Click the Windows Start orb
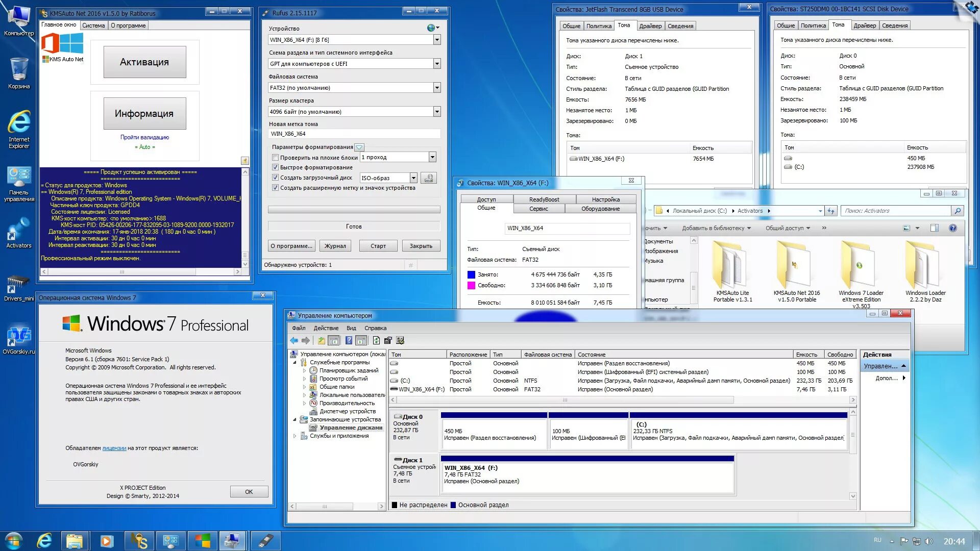 pyautogui.click(x=14, y=541)
